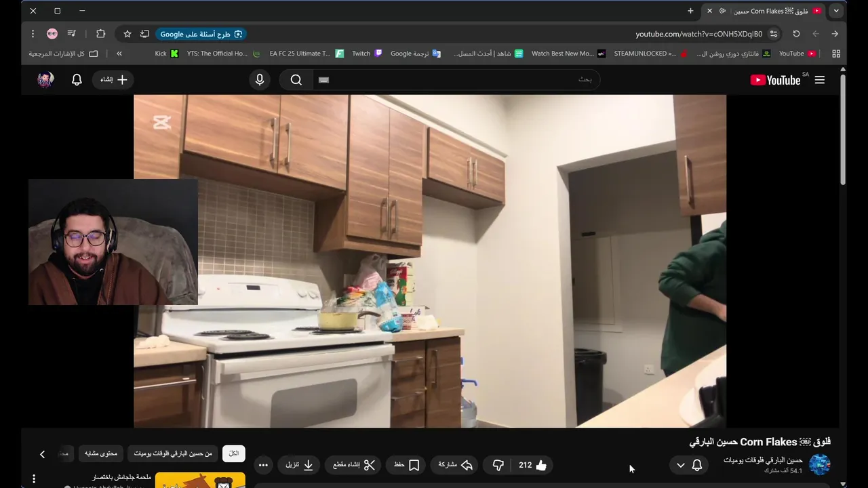868x488 pixels.
Task: Open Apps grid in bookmarks bar
Action: click(835, 54)
